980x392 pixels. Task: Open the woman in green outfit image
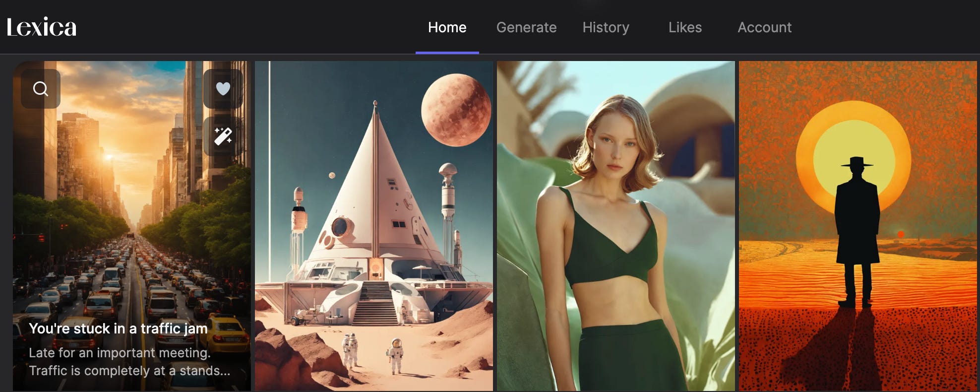[x=616, y=226]
